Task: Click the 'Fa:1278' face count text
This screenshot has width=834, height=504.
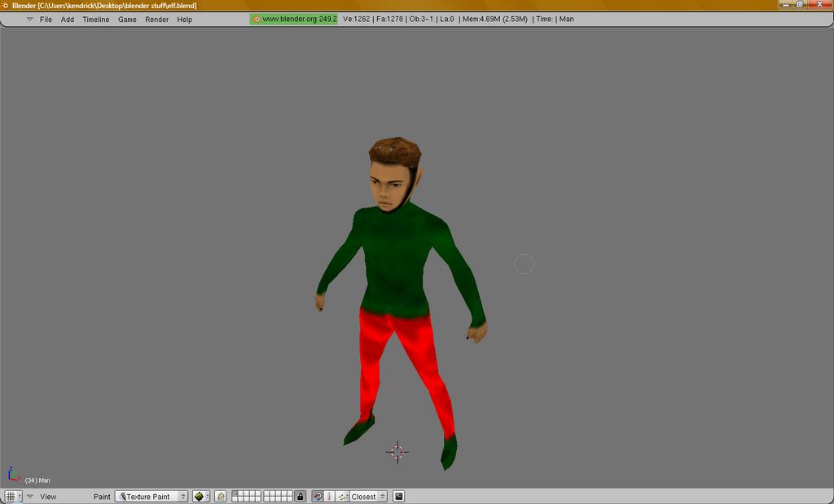Action: pyautogui.click(x=390, y=20)
